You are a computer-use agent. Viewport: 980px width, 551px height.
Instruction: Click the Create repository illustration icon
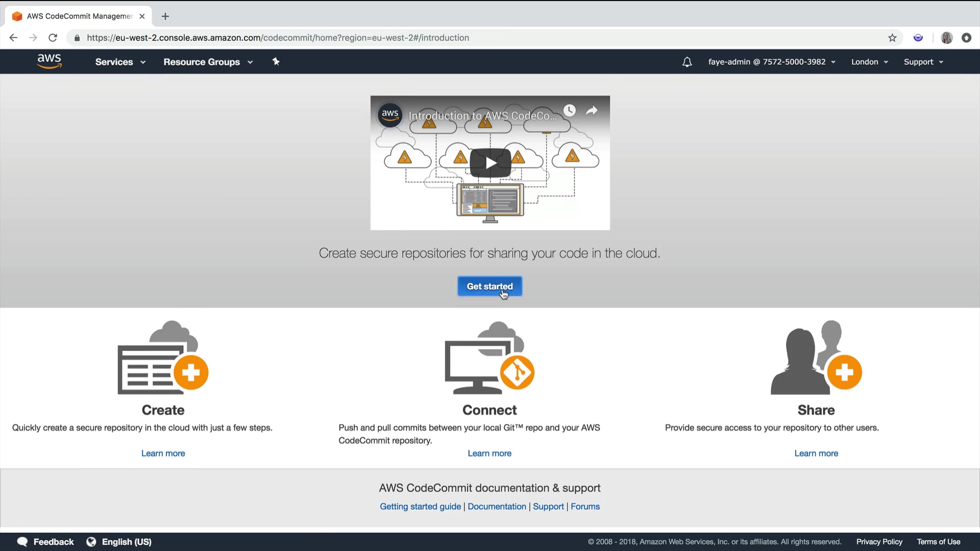[x=163, y=358]
